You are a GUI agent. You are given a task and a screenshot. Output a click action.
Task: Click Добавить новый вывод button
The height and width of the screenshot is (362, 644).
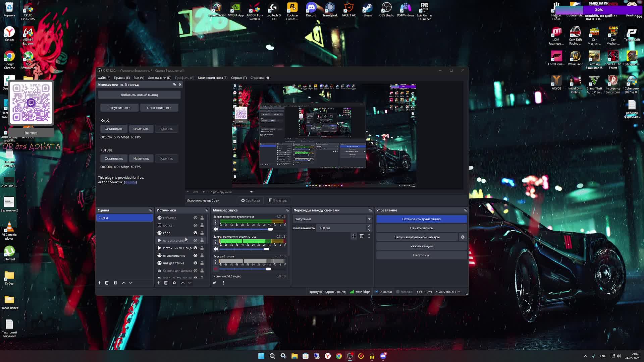[139, 95]
